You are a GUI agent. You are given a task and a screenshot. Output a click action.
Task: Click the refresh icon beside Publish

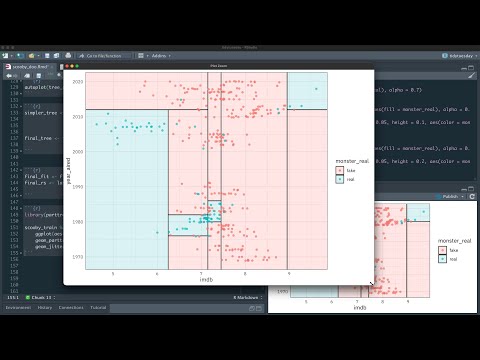click(472, 196)
